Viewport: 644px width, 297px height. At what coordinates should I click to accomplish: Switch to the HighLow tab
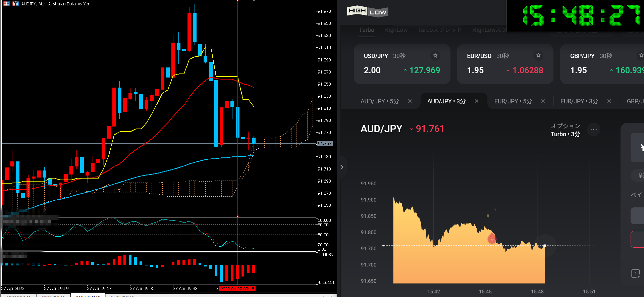click(396, 30)
